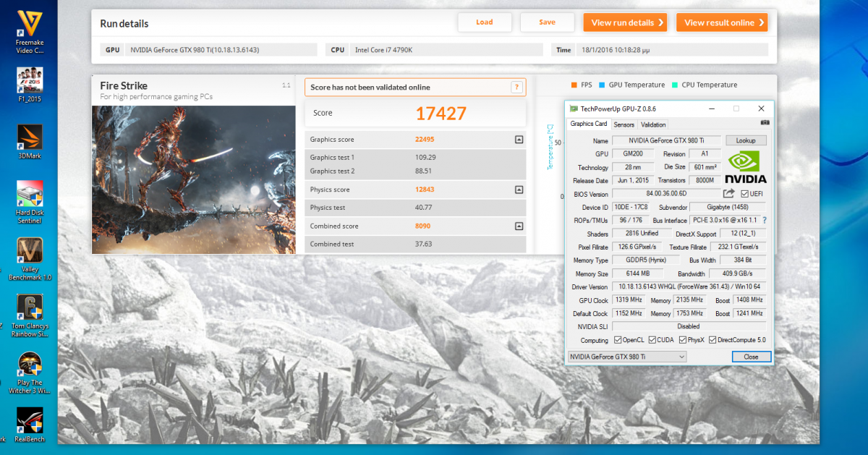
Task: Click the Bandwidth 409.9 GB/s field
Action: click(736, 274)
